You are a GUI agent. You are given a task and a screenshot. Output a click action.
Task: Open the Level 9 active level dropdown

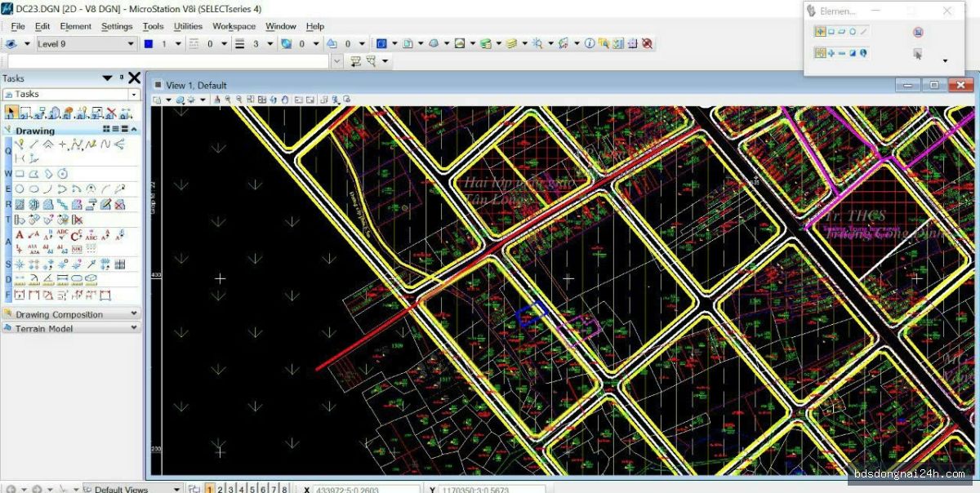[86, 43]
